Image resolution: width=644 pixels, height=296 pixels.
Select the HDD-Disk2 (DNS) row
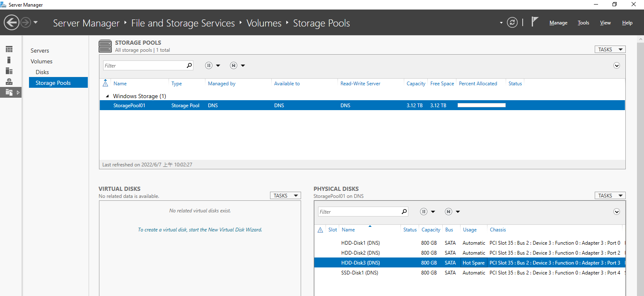470,253
